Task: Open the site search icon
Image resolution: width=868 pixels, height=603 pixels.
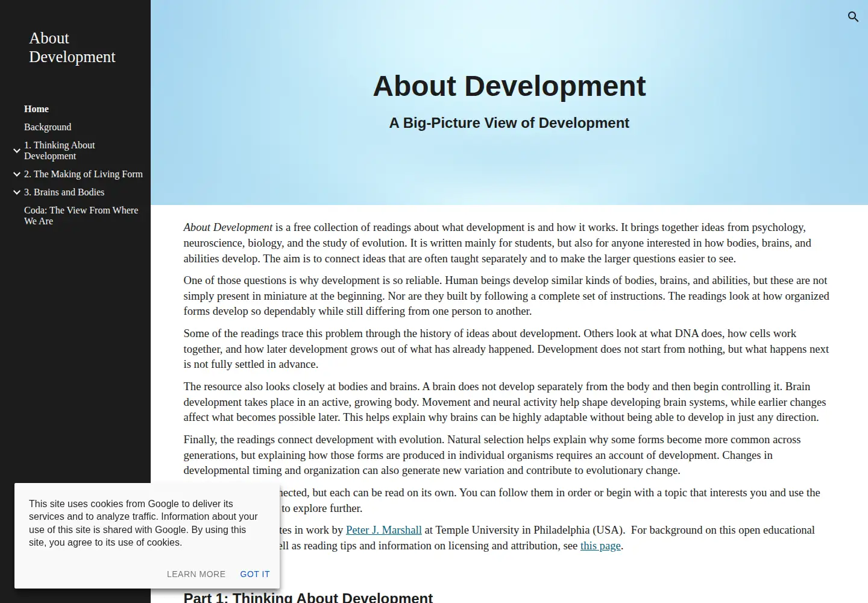Action: (853, 17)
